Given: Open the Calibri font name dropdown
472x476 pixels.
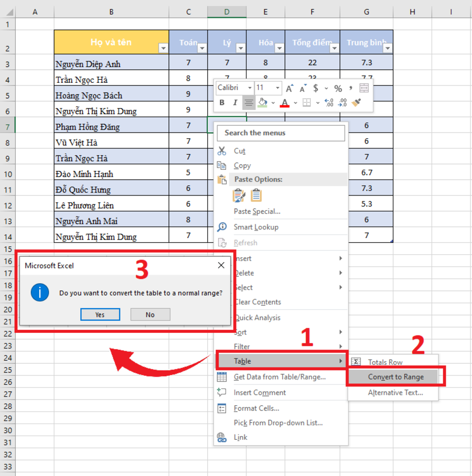Looking at the screenshot, I should pos(249,88).
